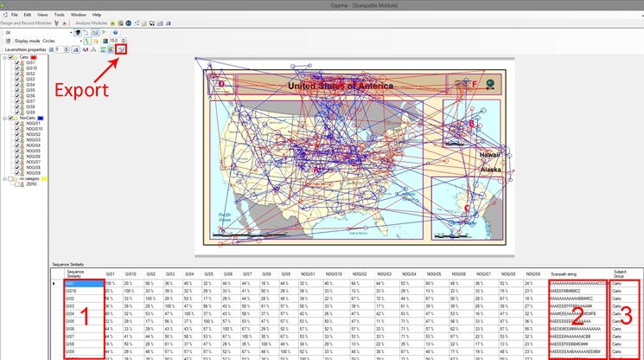The image size is (644, 360).
Task: Uncheck the GIS1 subject checkbox in tree
Action: click(x=16, y=63)
